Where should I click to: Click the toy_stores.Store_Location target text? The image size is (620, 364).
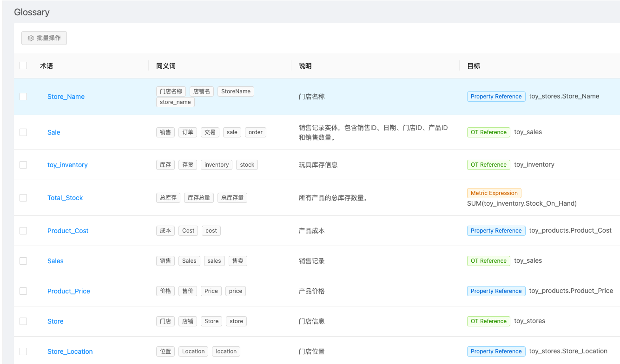[568, 351]
